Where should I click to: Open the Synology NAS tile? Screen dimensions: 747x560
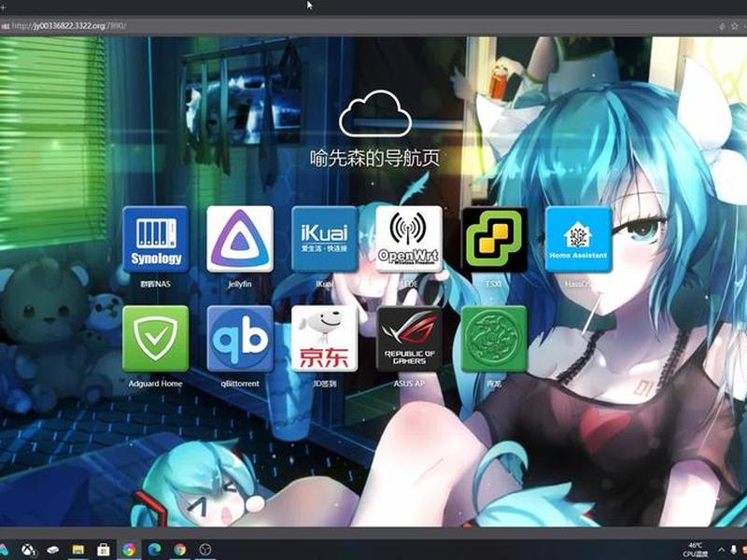point(156,239)
